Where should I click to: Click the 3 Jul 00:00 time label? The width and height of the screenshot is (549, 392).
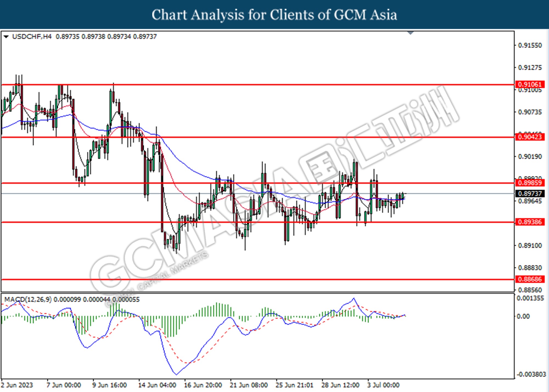(383, 385)
